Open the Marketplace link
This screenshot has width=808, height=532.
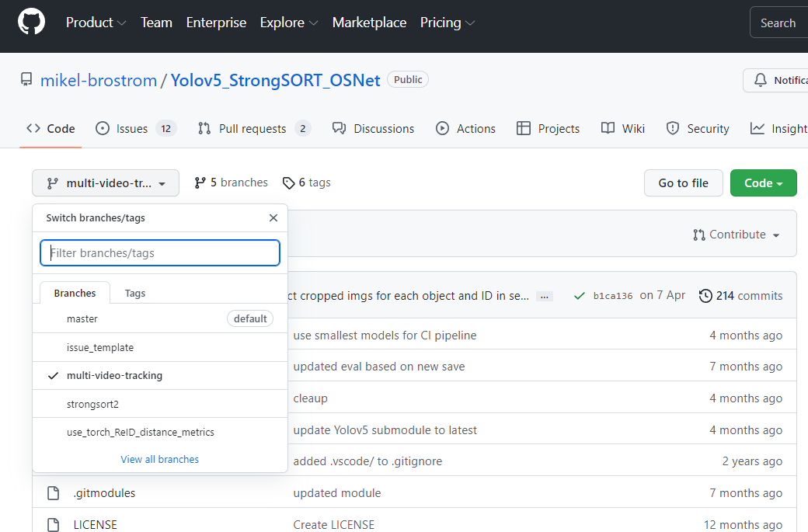pyautogui.click(x=369, y=23)
